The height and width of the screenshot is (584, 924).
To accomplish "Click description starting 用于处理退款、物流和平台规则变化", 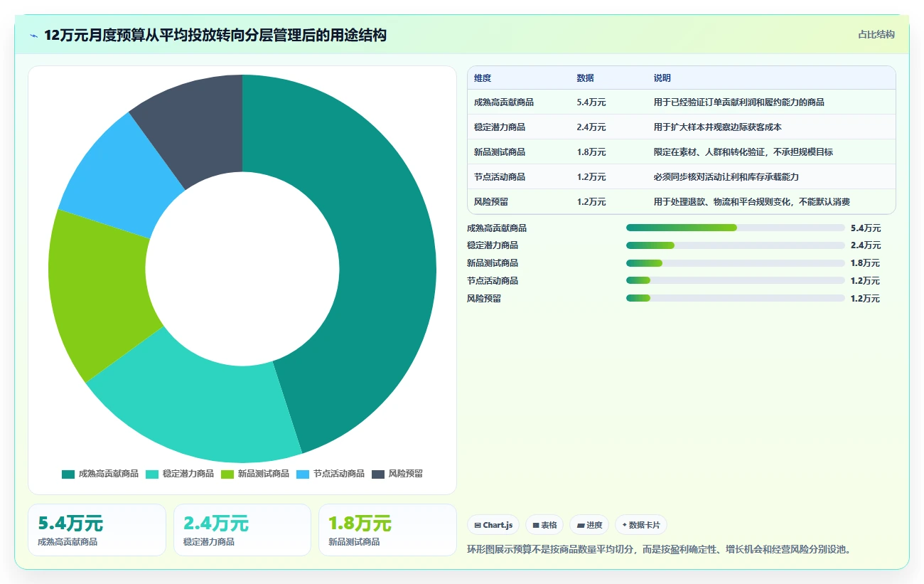I will [x=752, y=202].
